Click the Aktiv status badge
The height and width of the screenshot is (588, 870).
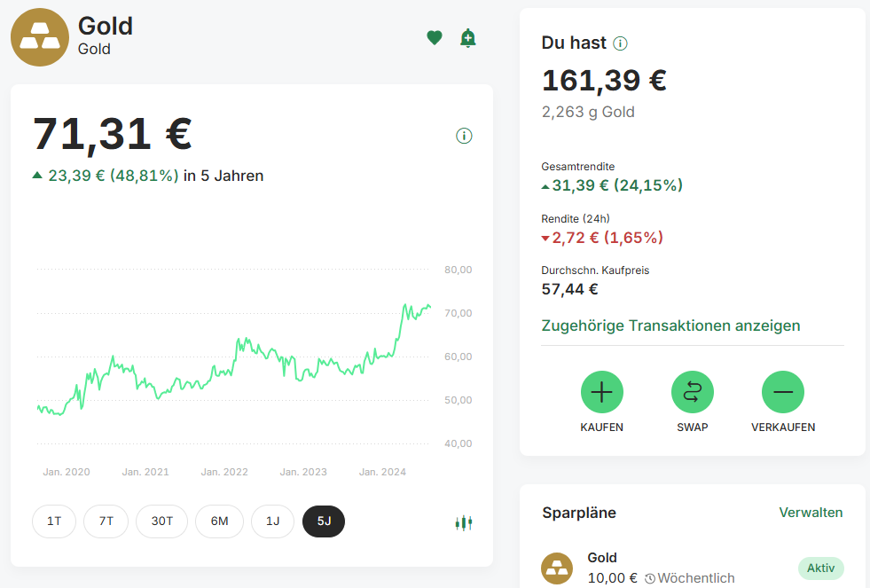tap(820, 568)
